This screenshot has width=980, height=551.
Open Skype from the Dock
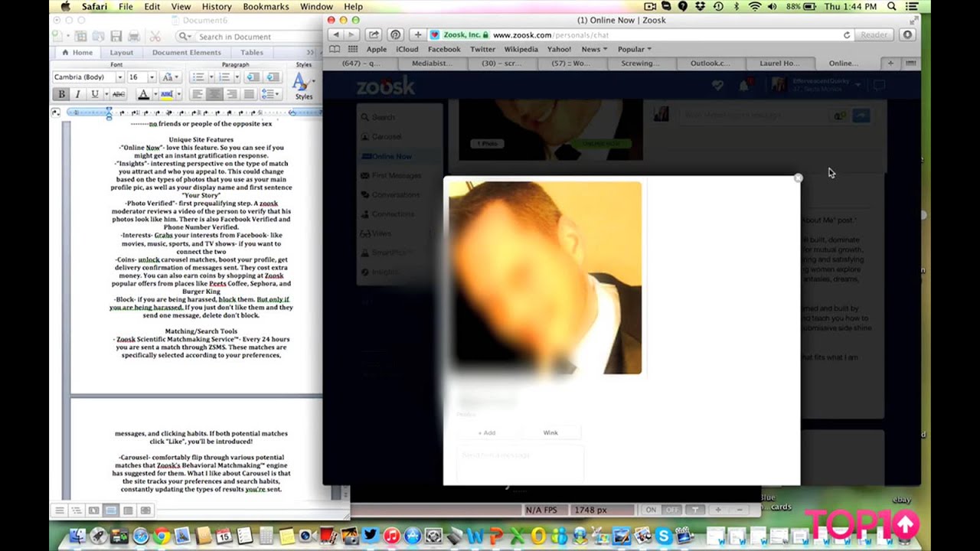tap(663, 537)
